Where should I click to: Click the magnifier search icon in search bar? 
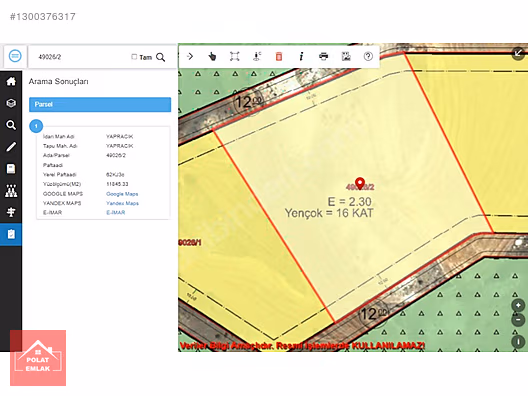(x=161, y=57)
